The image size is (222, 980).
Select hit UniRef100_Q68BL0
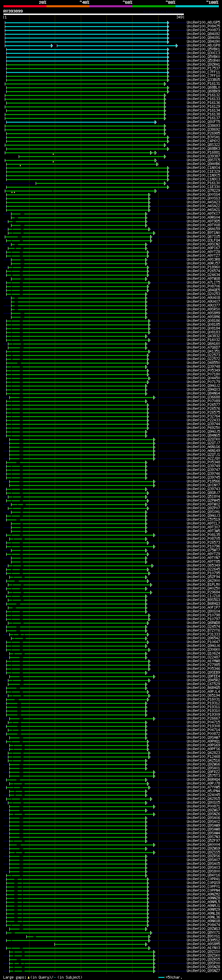[x=203, y=88]
